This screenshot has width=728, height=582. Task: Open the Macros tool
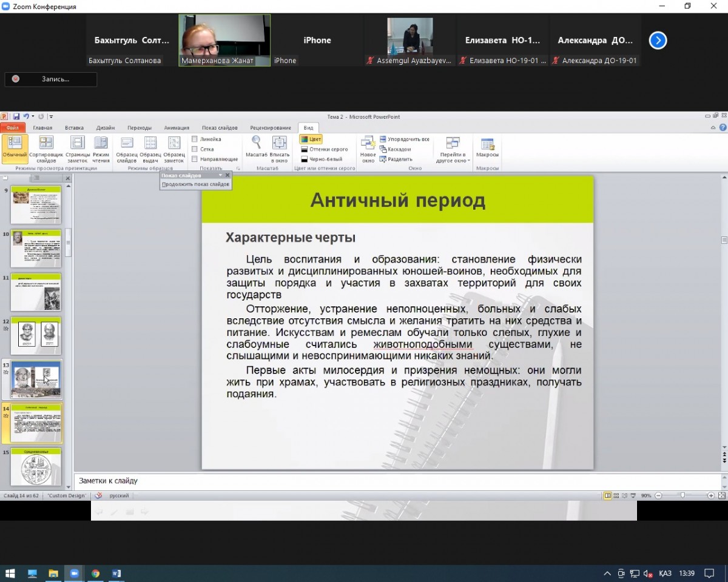click(x=487, y=149)
